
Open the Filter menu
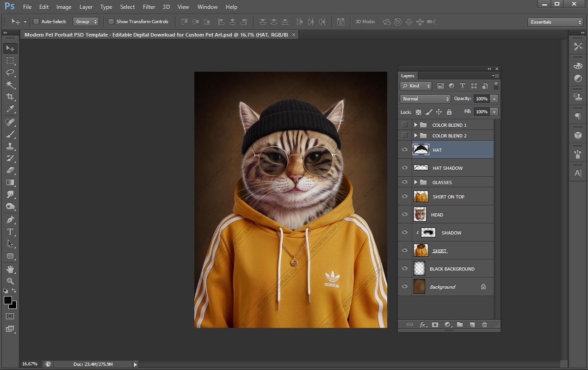click(149, 7)
